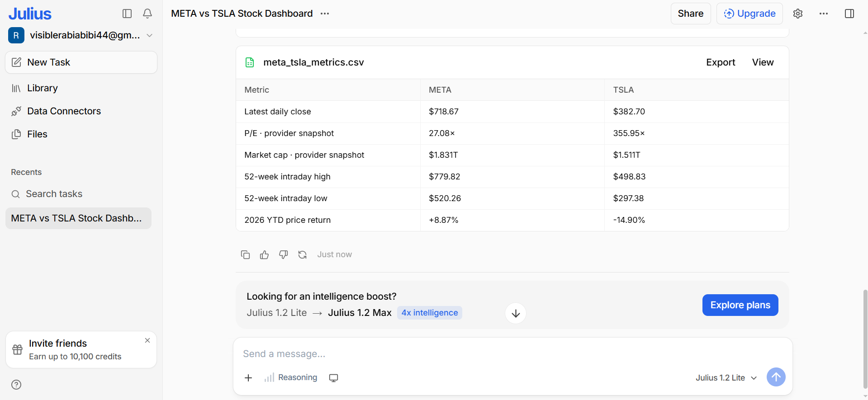868x400 pixels.
Task: Toggle the right side panel icon
Action: pyautogui.click(x=849, y=14)
